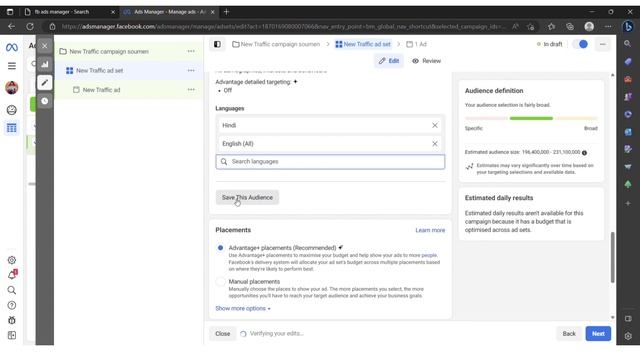Close the Ads Manager browser tab

point(213,12)
